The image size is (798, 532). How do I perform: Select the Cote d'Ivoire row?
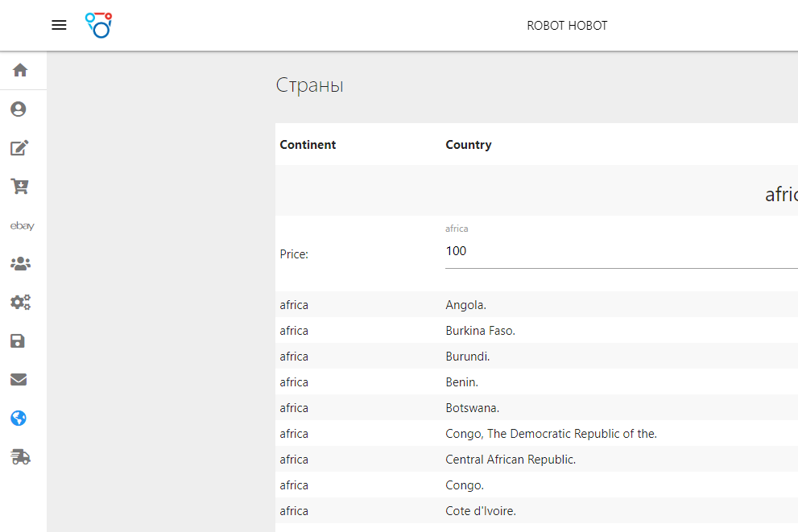point(481,511)
